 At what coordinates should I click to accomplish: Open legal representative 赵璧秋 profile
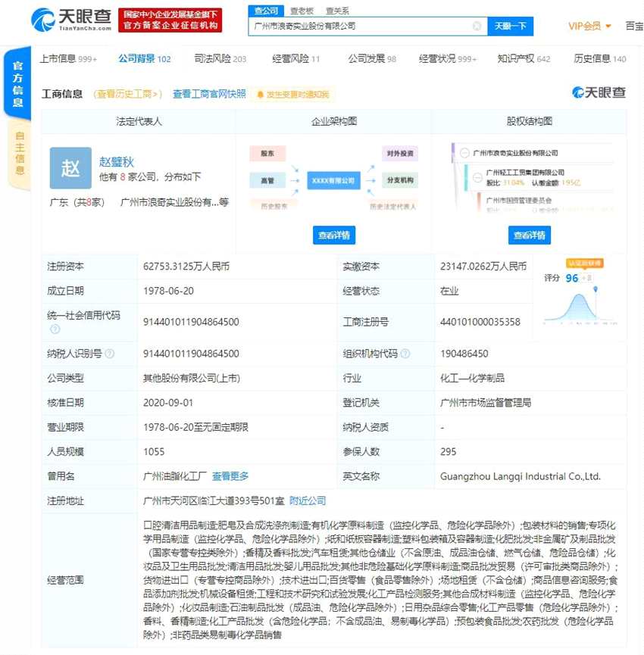point(116,161)
